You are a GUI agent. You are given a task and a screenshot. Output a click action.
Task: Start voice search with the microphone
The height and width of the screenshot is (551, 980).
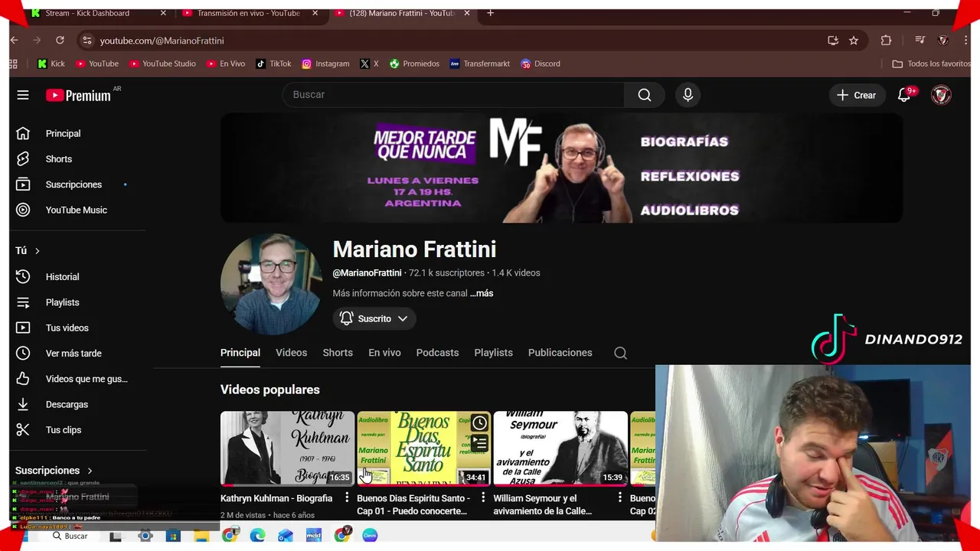pos(688,95)
